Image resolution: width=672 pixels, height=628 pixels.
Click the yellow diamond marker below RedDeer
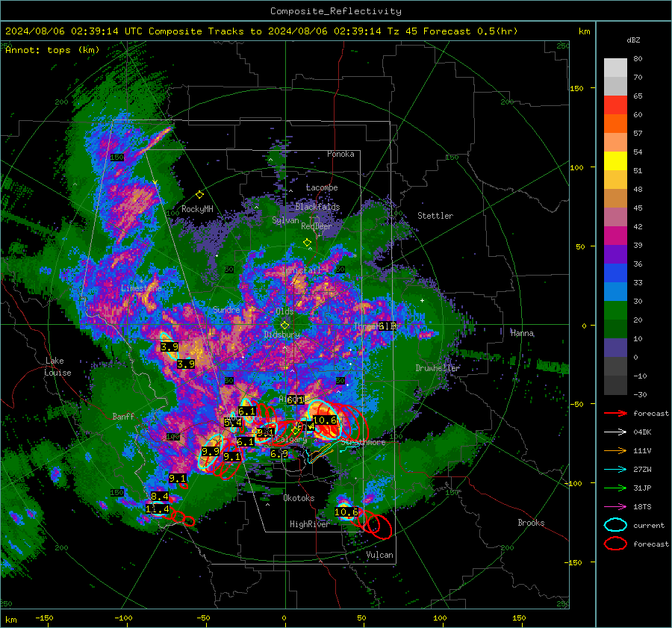pyautogui.click(x=307, y=243)
